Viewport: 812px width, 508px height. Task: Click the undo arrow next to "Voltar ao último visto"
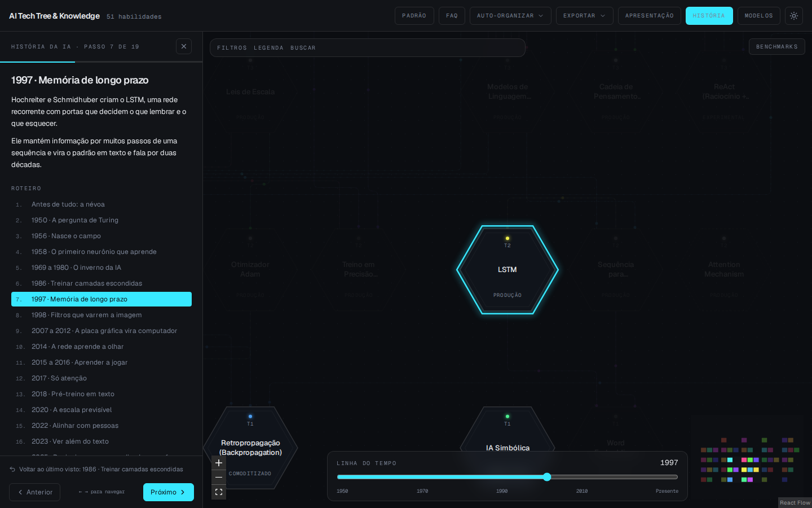[12, 469]
